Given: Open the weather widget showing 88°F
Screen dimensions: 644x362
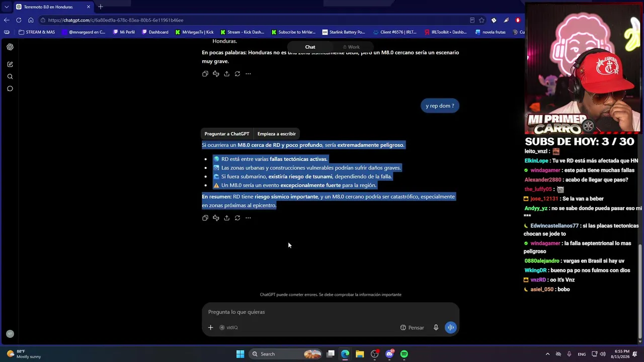Looking at the screenshot, I should pos(24,354).
